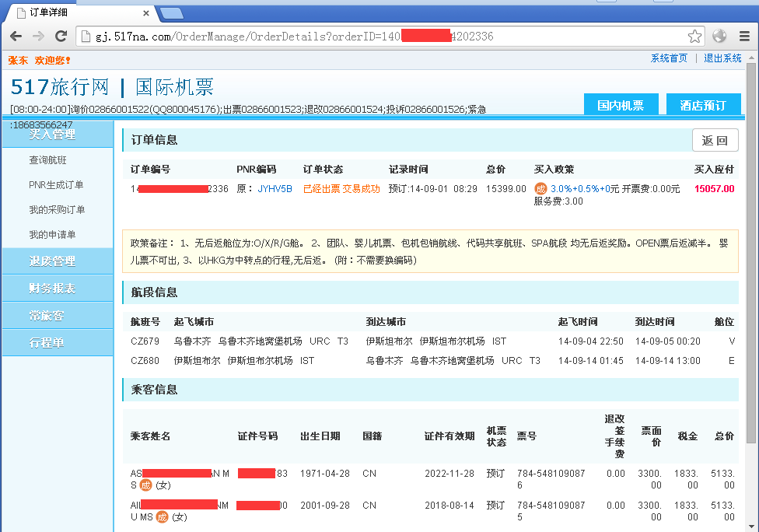Click scrollbar up arrow at top
The width and height of the screenshot is (759, 532).
[750, 57]
